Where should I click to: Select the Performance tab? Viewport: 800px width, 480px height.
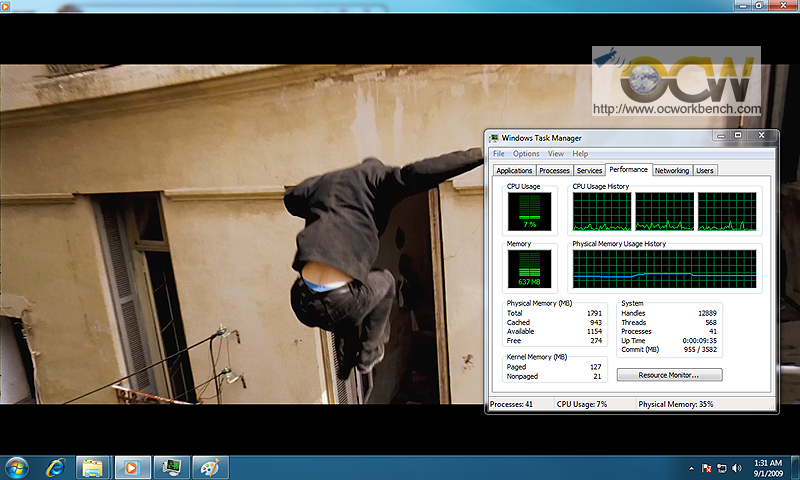click(629, 169)
